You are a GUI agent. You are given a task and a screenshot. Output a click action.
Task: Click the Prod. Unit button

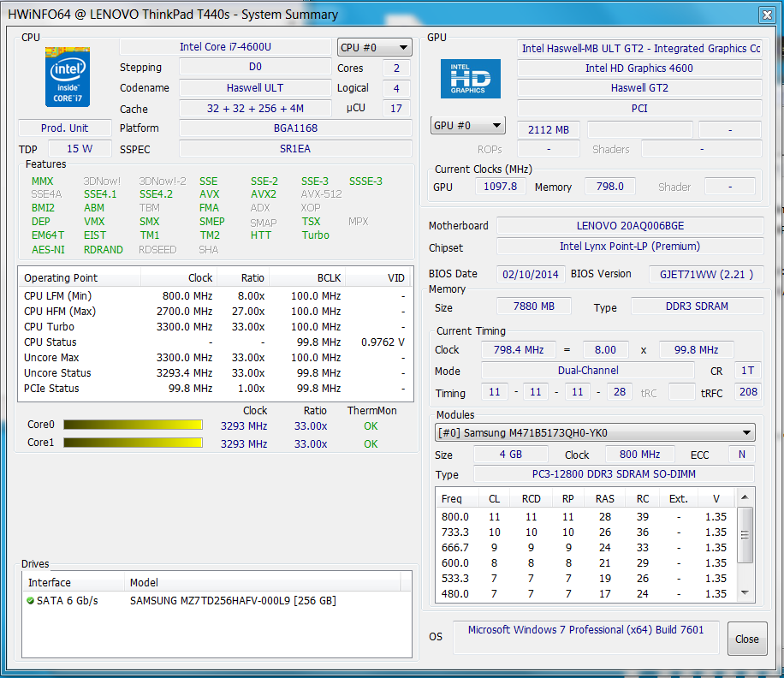coord(64,128)
